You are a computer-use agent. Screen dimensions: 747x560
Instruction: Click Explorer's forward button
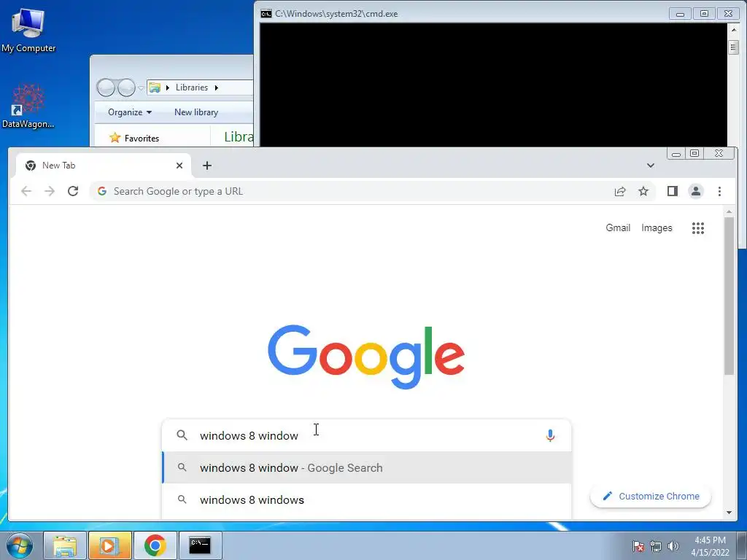click(x=126, y=87)
